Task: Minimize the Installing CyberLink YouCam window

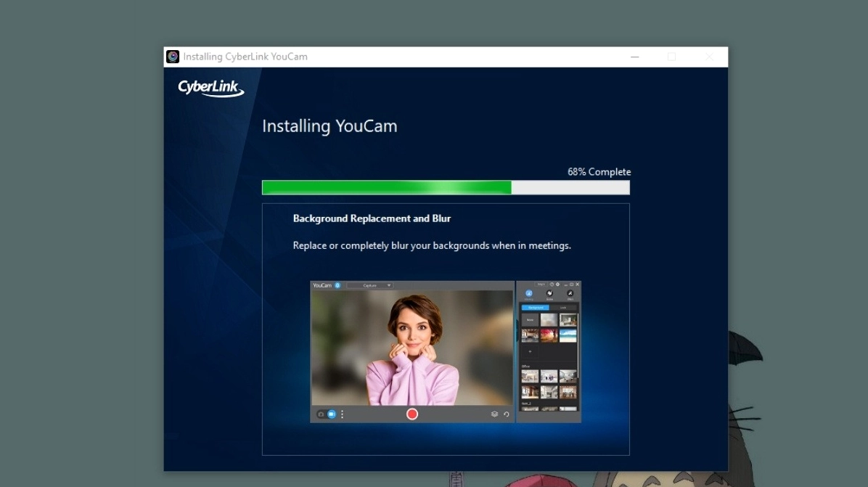Action: coord(635,57)
